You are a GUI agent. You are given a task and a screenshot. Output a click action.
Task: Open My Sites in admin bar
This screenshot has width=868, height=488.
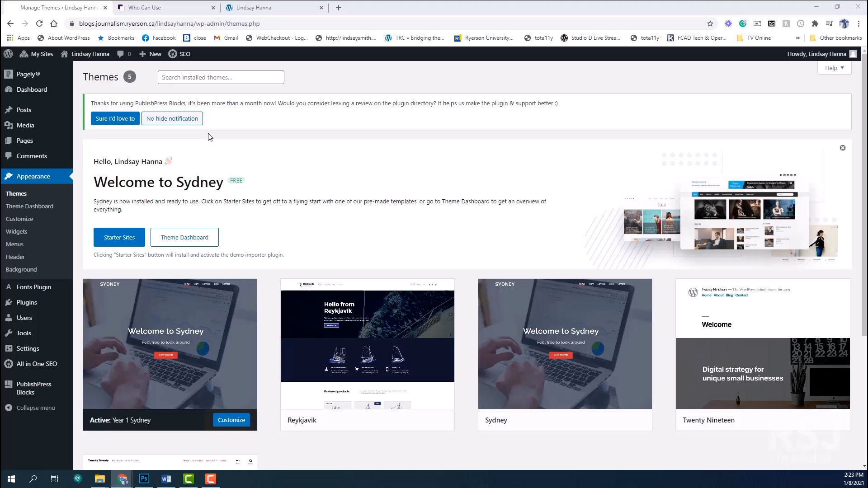click(x=37, y=54)
